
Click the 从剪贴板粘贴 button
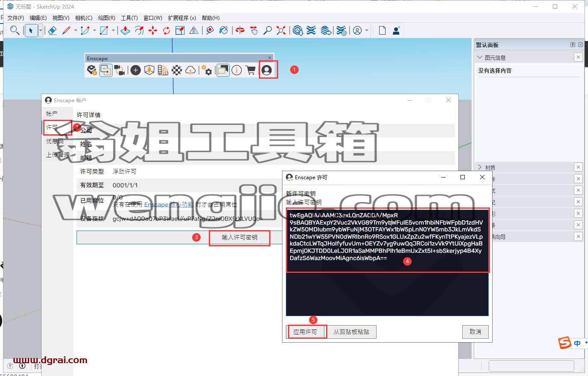point(351,332)
